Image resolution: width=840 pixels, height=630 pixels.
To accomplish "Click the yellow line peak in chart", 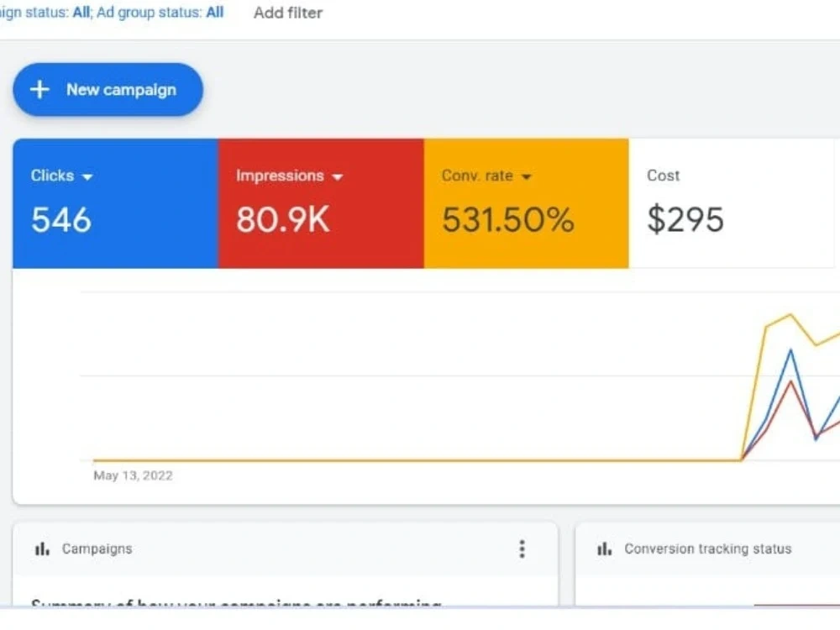I will click(790, 315).
